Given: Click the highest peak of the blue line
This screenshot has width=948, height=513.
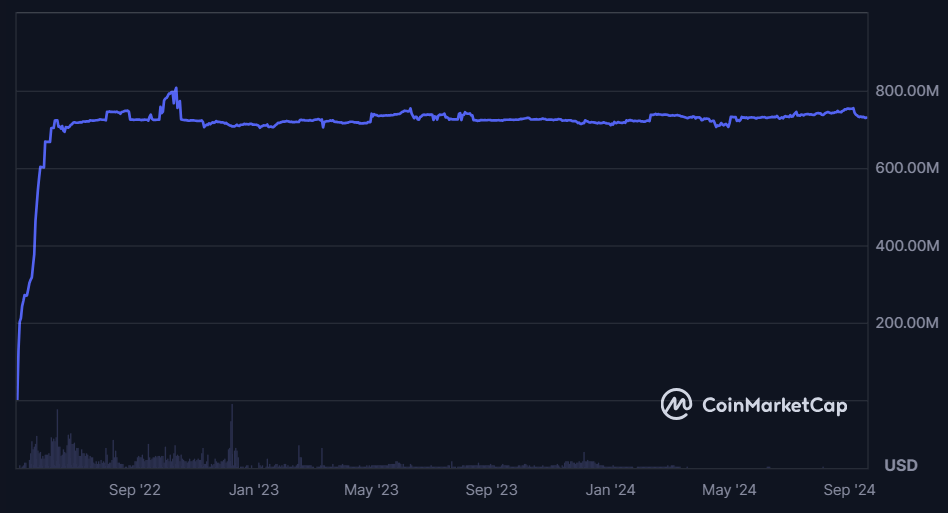Looking at the screenshot, I should pos(176,88).
